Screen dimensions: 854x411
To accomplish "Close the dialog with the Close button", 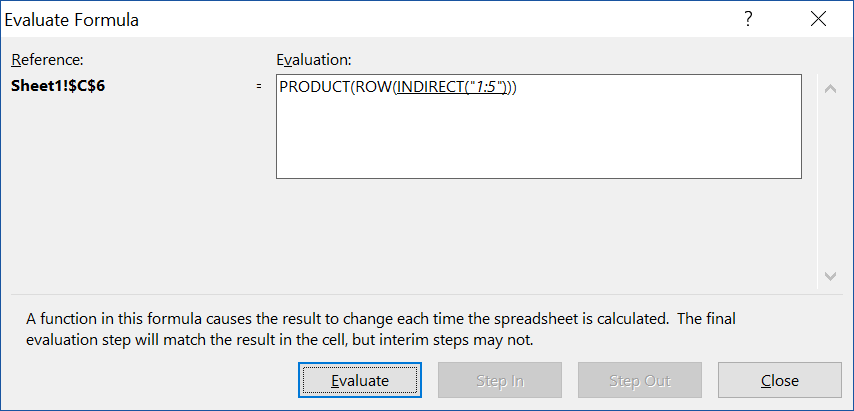I will pos(779,380).
